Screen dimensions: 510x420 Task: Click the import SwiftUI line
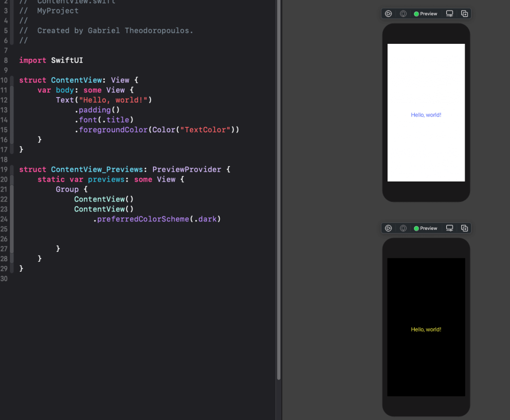coord(51,60)
